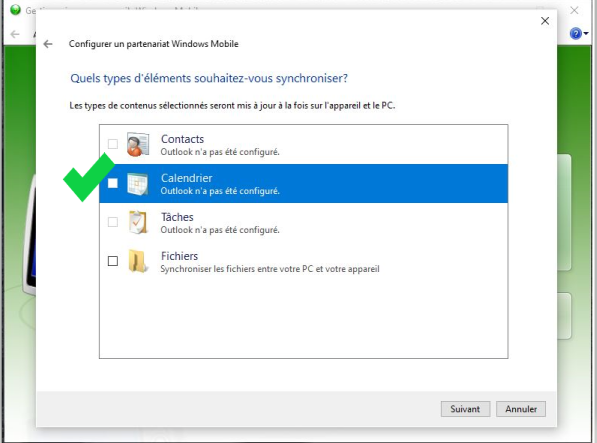Image resolution: width=597 pixels, height=443 pixels.
Task: Click the Tâches item title
Action: (177, 217)
